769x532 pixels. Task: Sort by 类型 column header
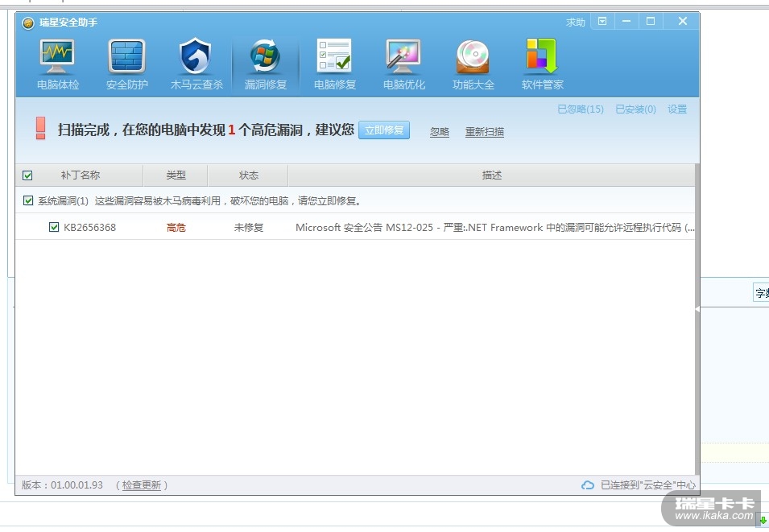(x=176, y=175)
